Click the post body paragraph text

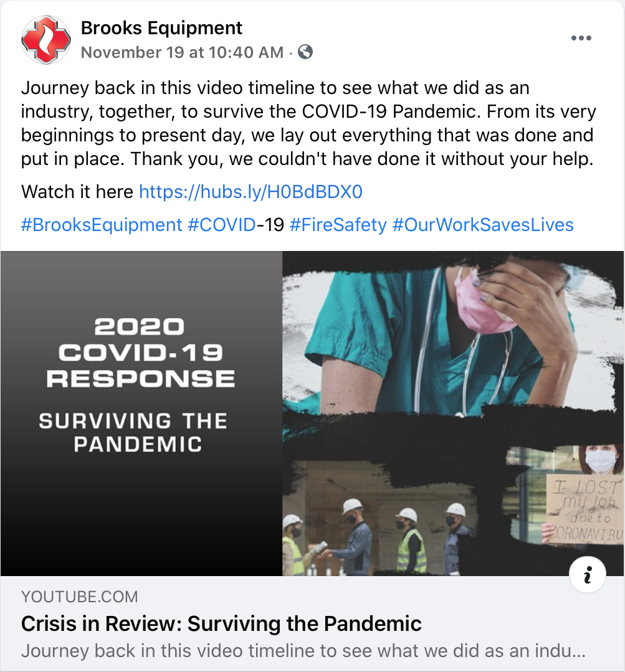pos(308,123)
